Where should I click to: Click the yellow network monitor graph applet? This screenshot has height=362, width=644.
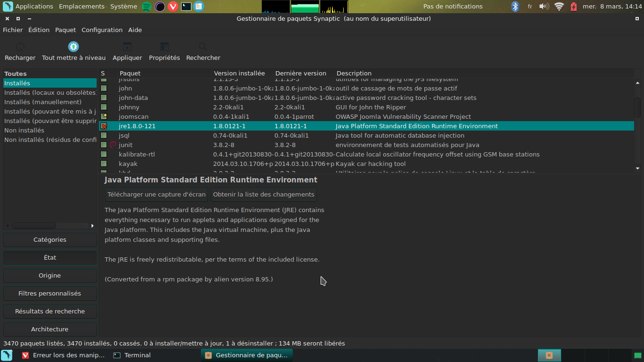(334, 7)
